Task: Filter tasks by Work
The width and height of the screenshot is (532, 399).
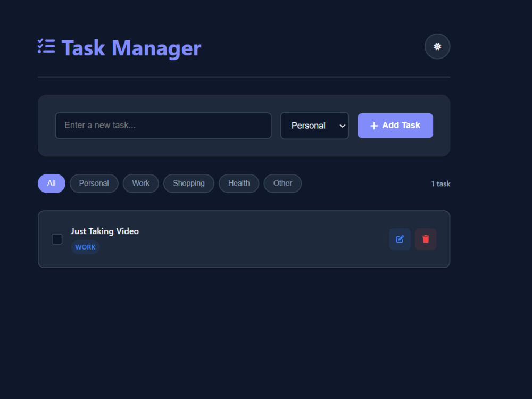Action: [x=141, y=184]
